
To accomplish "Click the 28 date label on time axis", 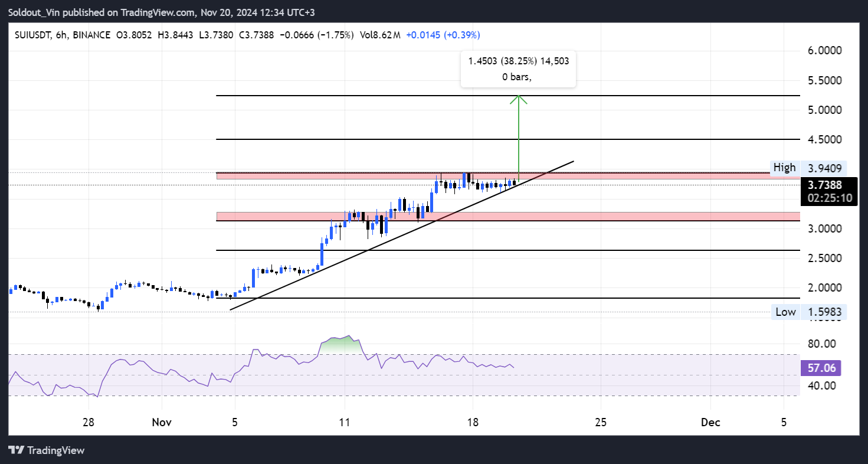I will tap(89, 423).
